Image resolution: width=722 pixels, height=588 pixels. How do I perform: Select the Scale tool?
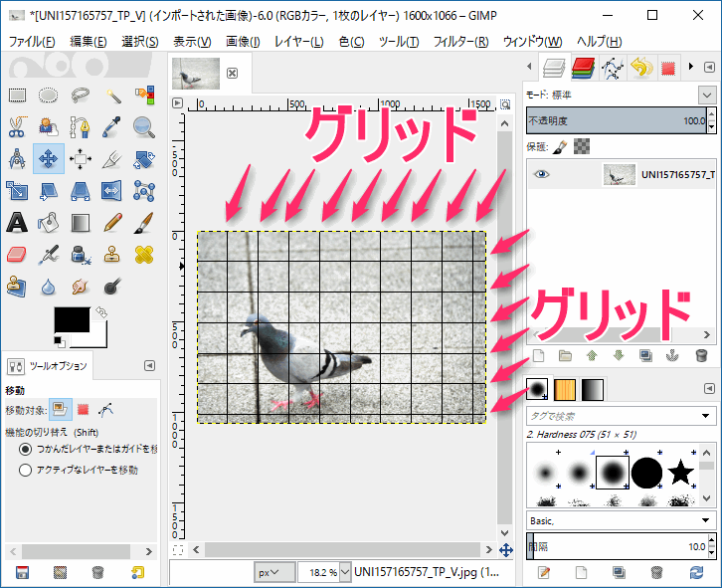(18, 191)
